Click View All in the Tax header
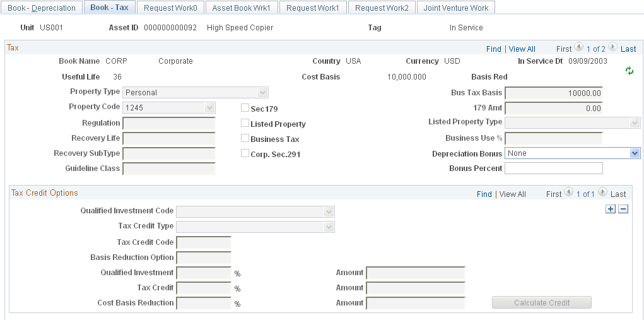The width and height of the screenshot is (644, 320). (x=522, y=49)
